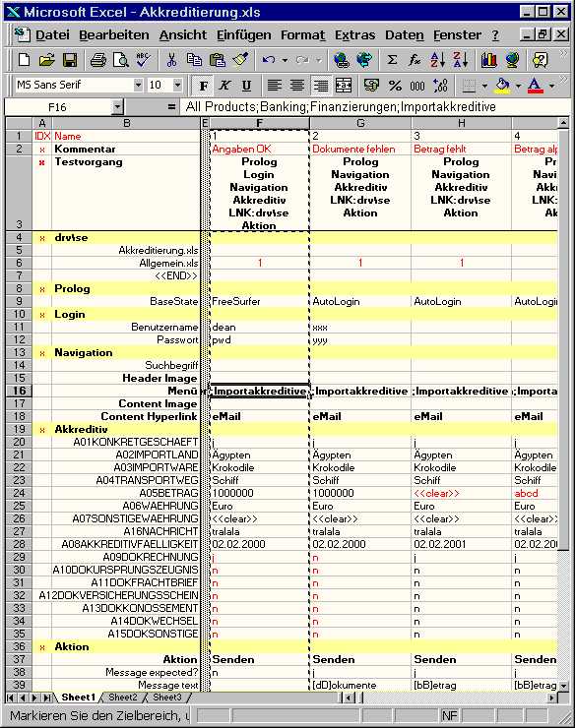
Task: Select row header 24
Action: (19, 493)
